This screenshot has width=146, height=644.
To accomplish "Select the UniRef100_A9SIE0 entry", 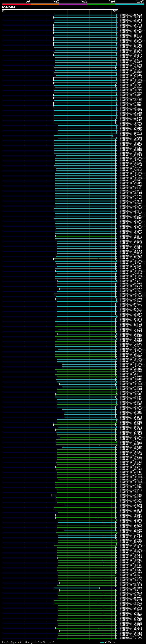I will 131,143.
